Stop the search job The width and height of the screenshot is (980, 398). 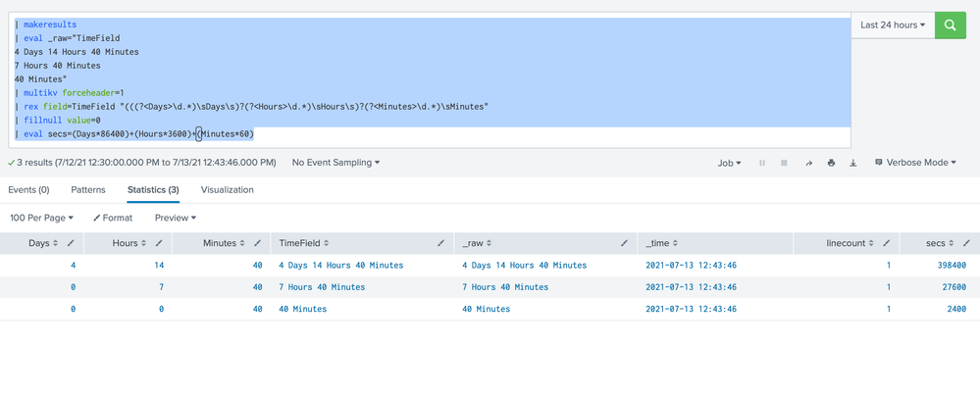[x=784, y=163]
